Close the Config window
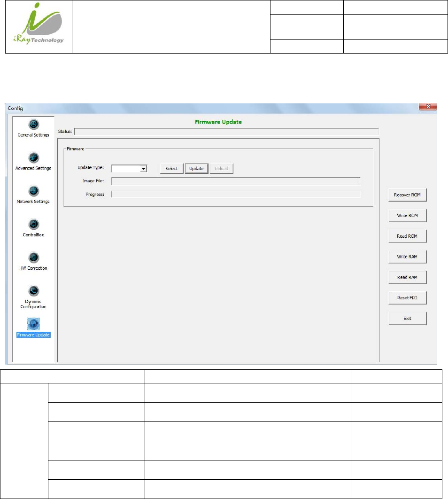448x499 pixels. (428, 107)
